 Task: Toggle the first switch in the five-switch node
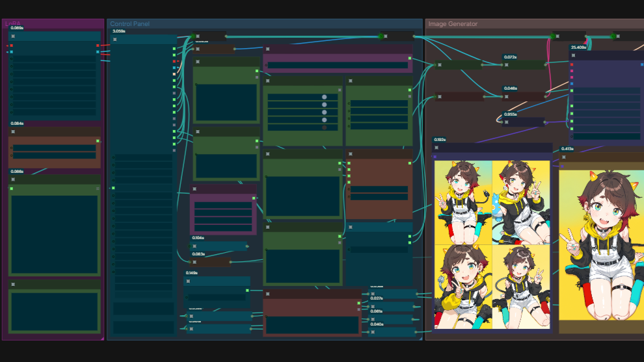(324, 97)
